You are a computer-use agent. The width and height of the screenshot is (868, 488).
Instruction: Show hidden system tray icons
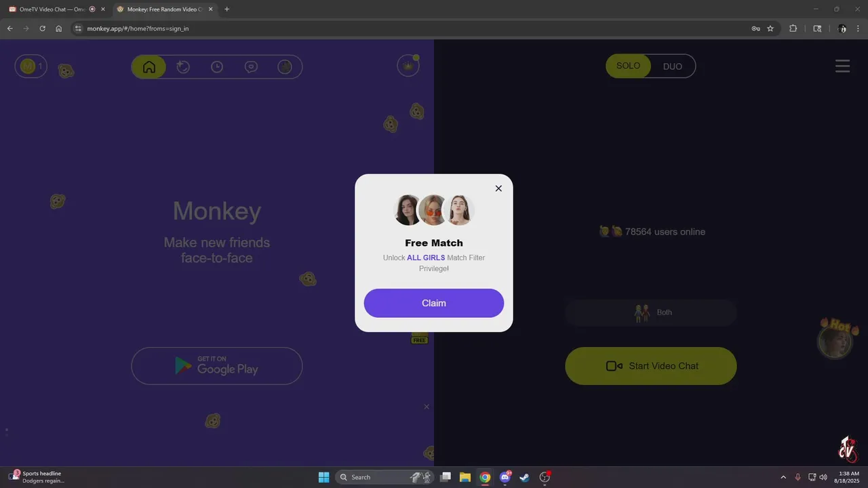pos(783,477)
